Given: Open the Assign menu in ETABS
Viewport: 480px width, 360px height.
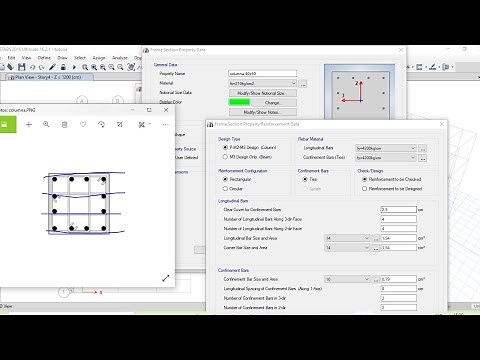Looking at the screenshot, I should tap(99, 58).
